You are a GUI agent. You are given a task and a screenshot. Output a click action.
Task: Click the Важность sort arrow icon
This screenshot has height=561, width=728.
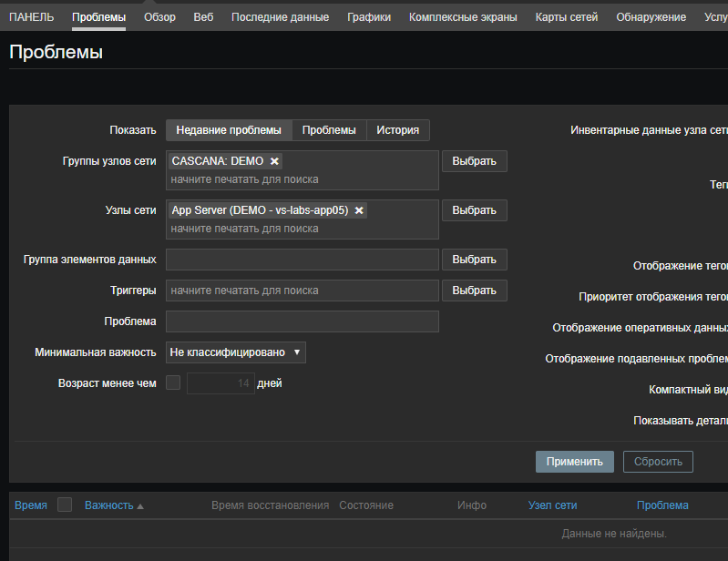(140, 505)
